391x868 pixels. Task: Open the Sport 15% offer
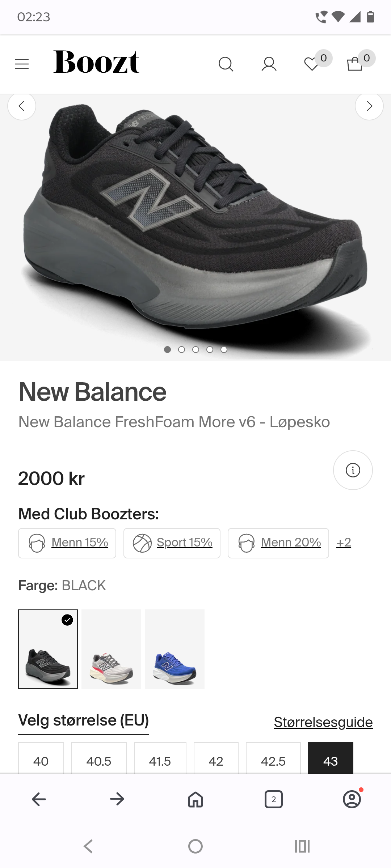[172, 543]
